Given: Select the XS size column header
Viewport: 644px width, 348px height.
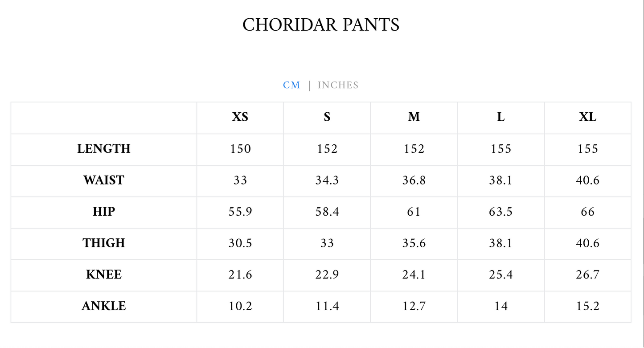Looking at the screenshot, I should (240, 117).
